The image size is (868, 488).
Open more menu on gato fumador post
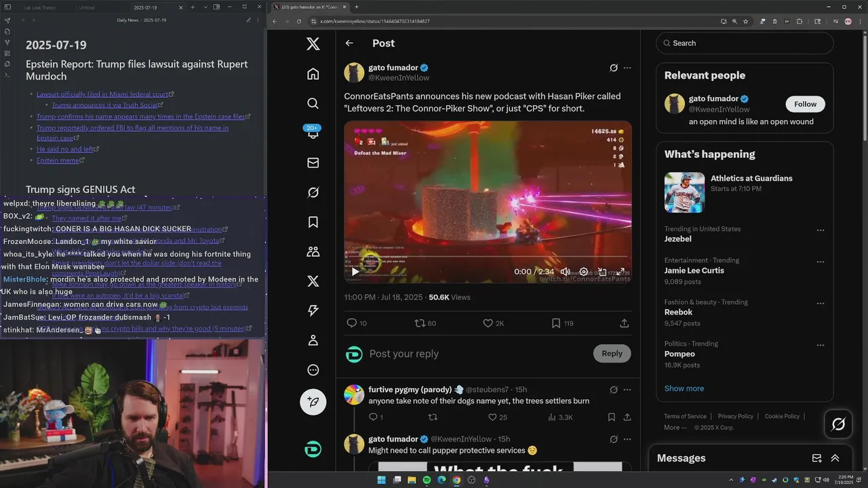click(627, 68)
